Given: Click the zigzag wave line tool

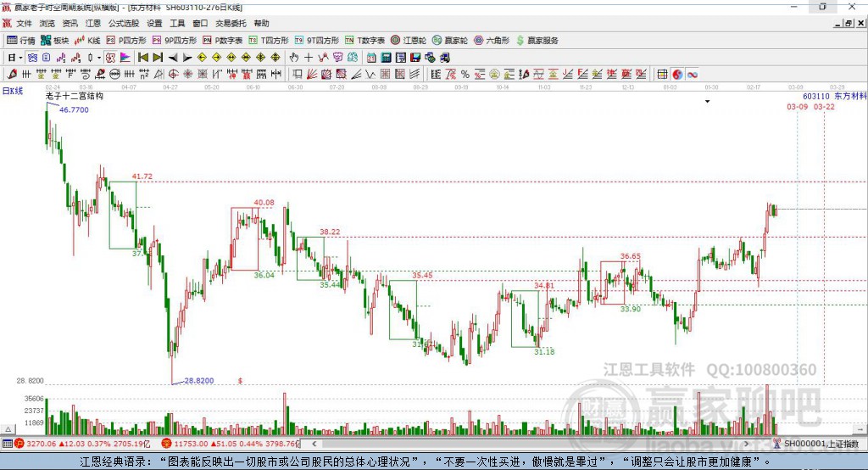Looking at the screenshot, I should 370,75.
